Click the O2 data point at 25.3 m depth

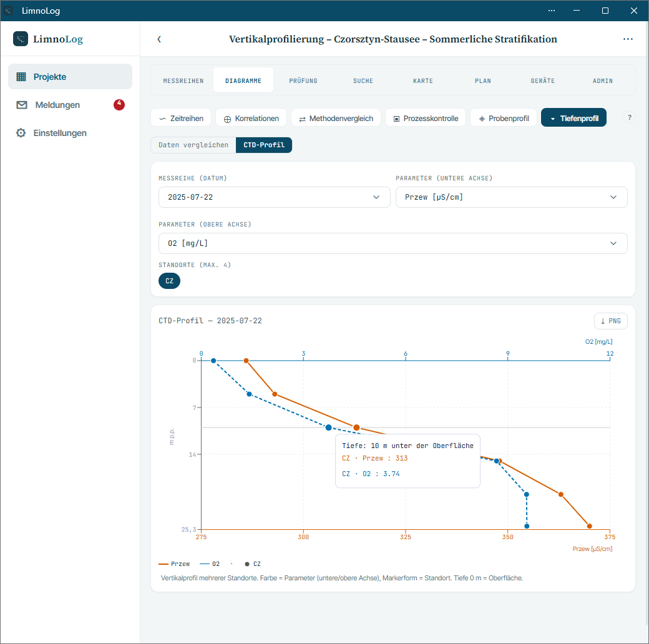pyautogui.click(x=527, y=526)
